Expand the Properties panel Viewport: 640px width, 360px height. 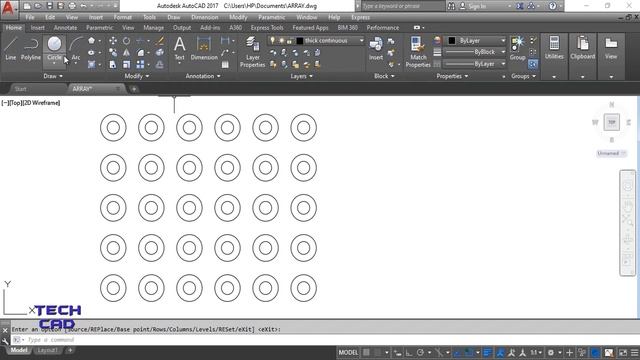click(x=452, y=76)
